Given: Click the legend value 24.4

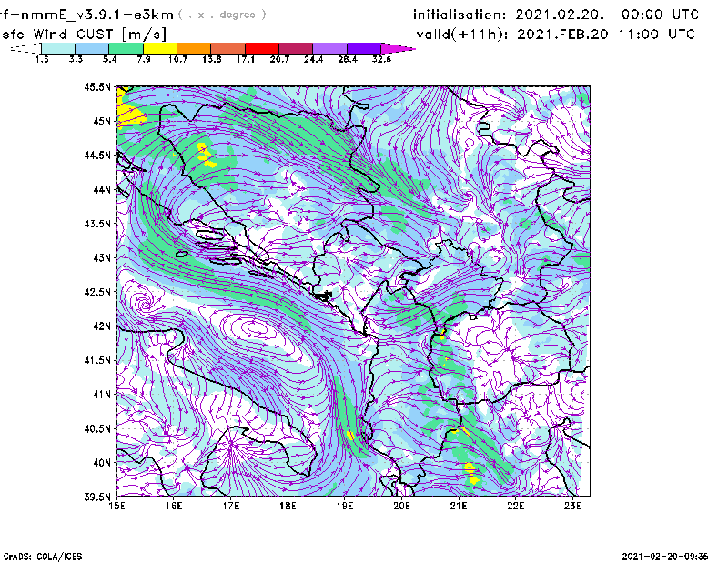Looking at the screenshot, I should click(313, 59).
